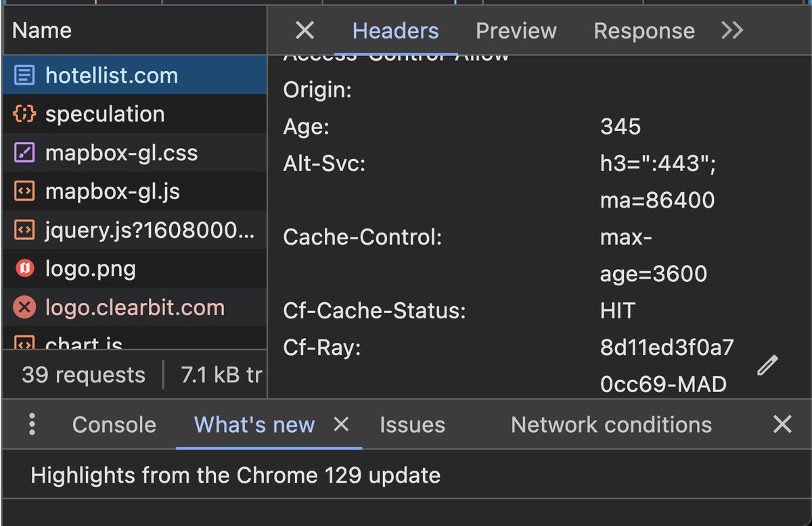Open the Network conditions tab

[611, 425]
